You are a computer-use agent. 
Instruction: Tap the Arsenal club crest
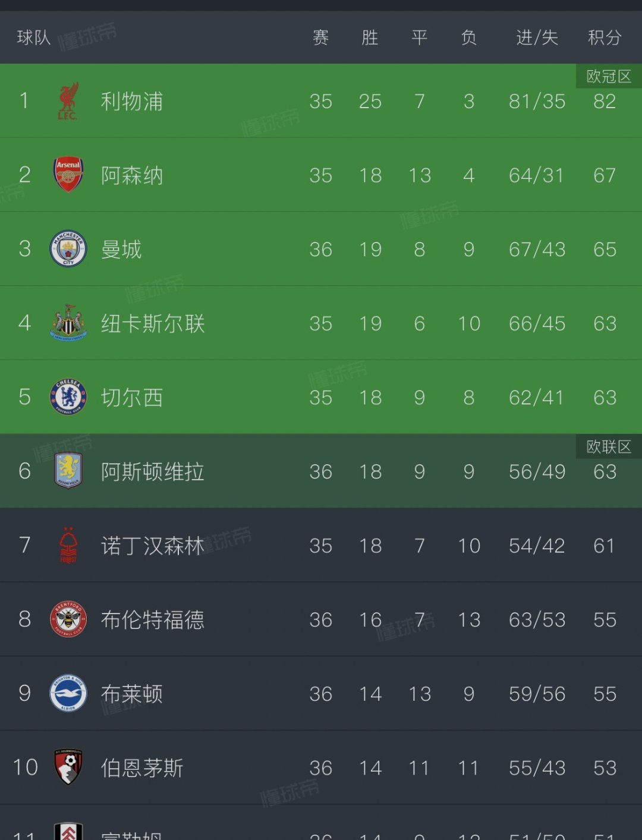[x=68, y=174]
